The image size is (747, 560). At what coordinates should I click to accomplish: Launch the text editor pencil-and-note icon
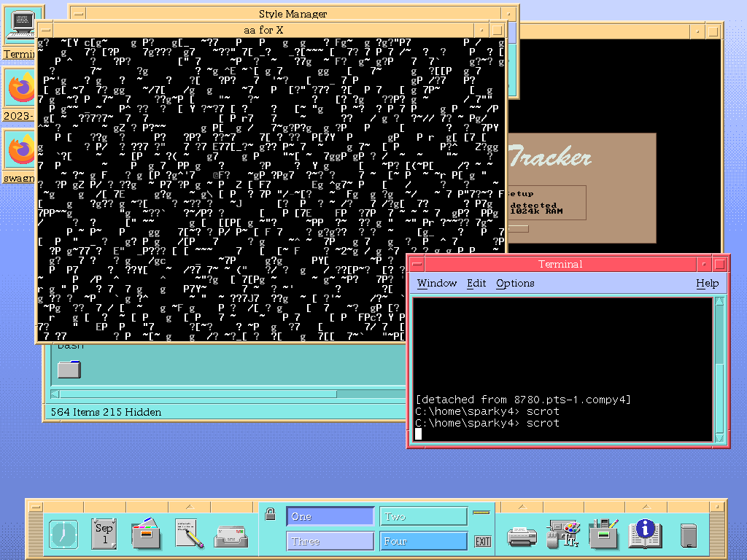(x=189, y=534)
